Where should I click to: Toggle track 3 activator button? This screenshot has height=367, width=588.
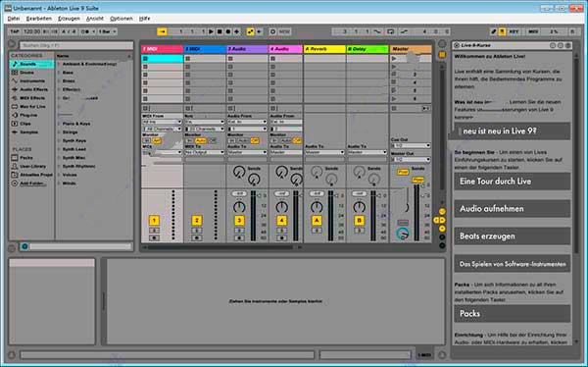[239, 221]
